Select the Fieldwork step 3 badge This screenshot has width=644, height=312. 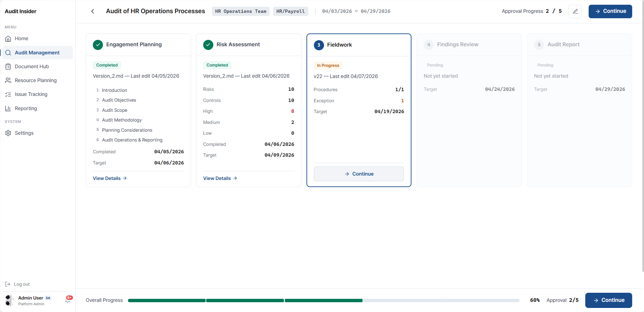click(x=319, y=45)
